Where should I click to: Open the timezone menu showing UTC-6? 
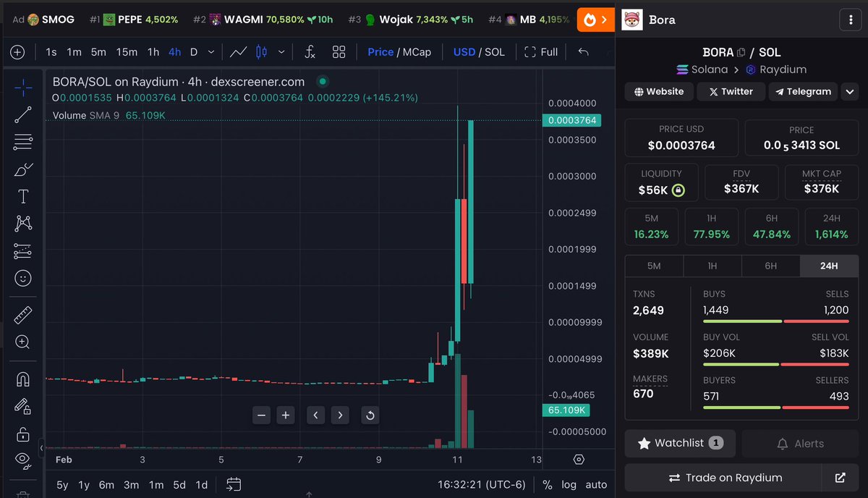(481, 485)
